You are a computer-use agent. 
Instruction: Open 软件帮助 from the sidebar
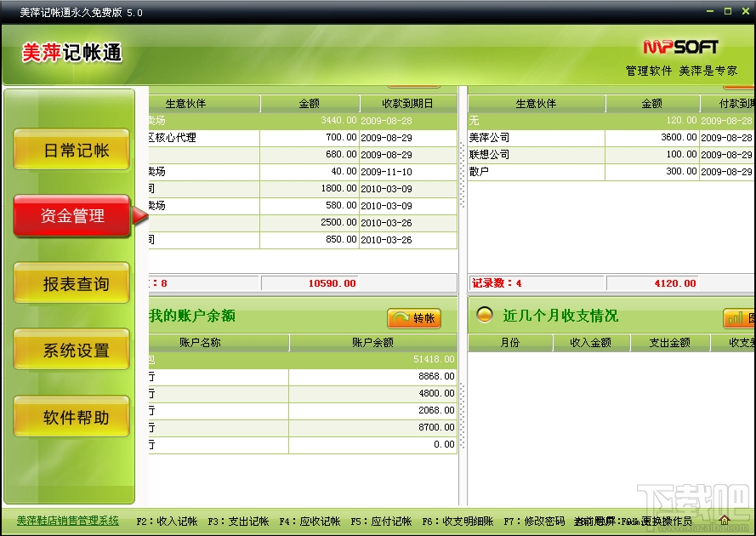pyautogui.click(x=71, y=417)
